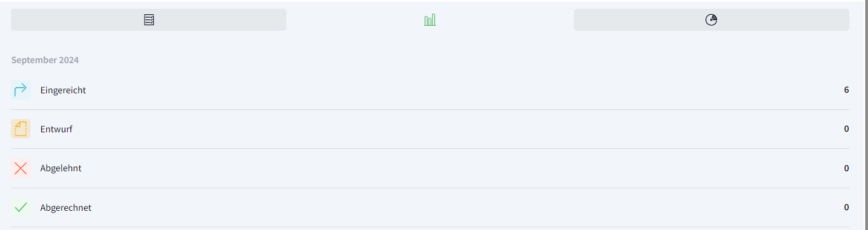This screenshot has height=230, width=868.
Task: Click the green bar chart icon
Action: (x=430, y=20)
